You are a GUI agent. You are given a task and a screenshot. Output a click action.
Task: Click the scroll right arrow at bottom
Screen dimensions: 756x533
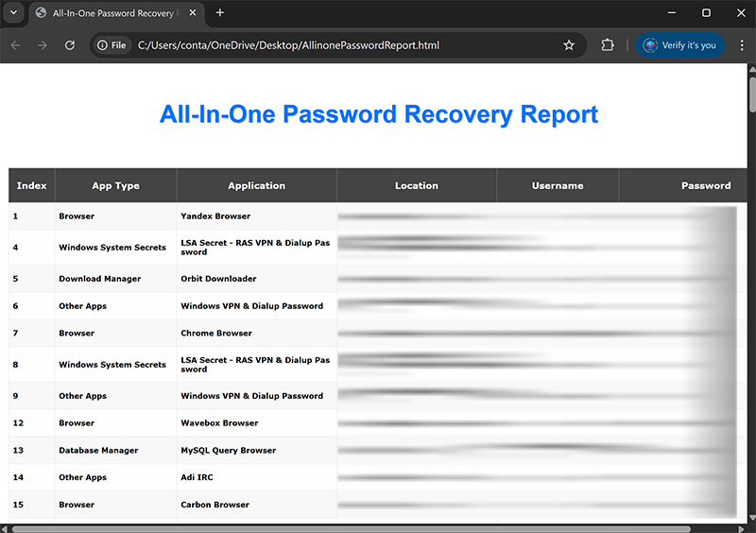[742, 529]
